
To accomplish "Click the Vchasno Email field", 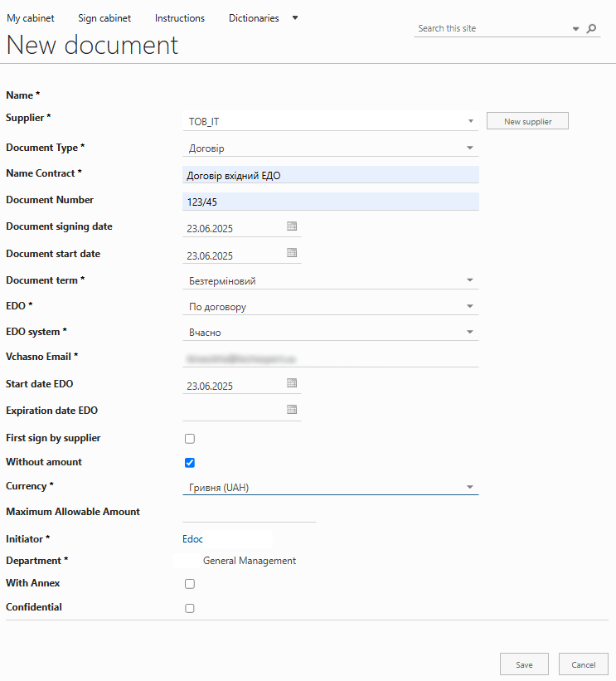I will point(330,358).
